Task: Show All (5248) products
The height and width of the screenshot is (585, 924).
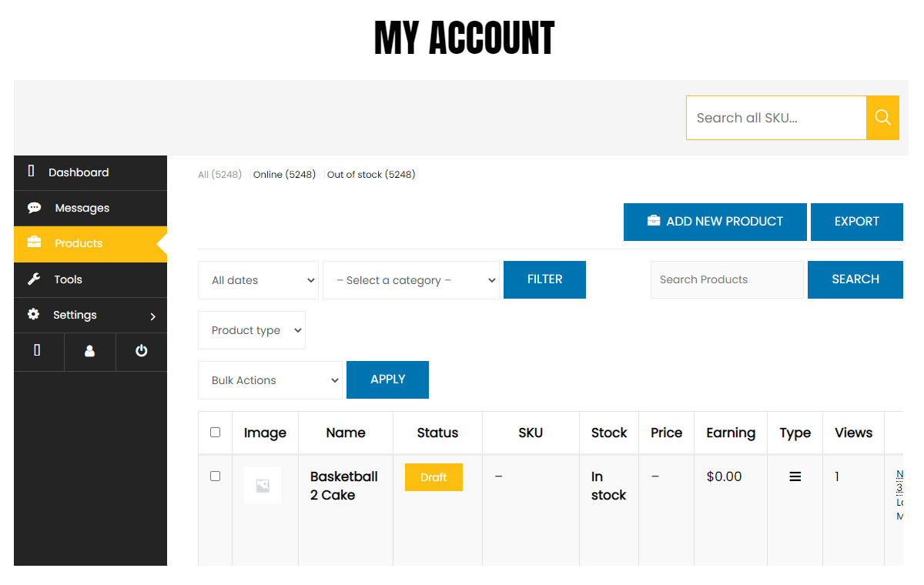Action: (x=219, y=175)
